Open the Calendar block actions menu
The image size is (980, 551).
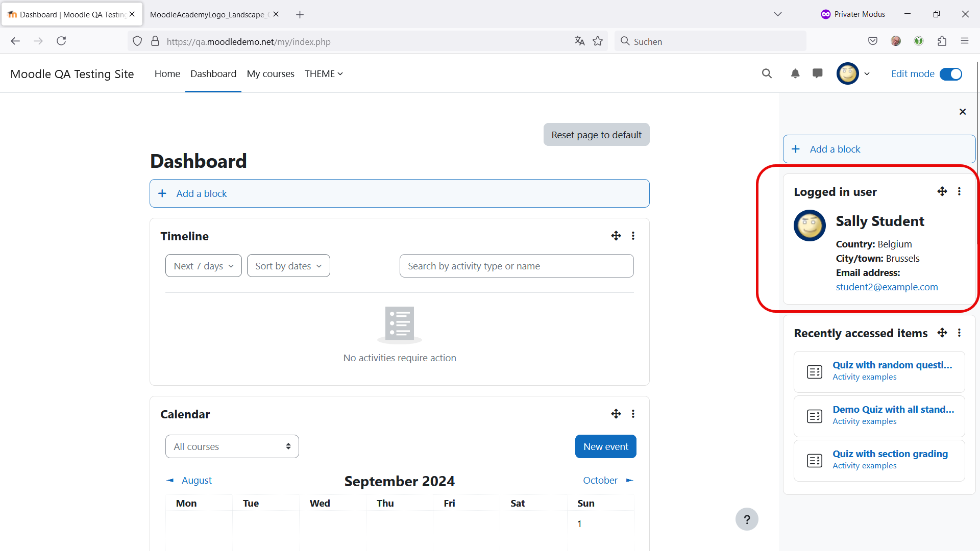tap(633, 414)
